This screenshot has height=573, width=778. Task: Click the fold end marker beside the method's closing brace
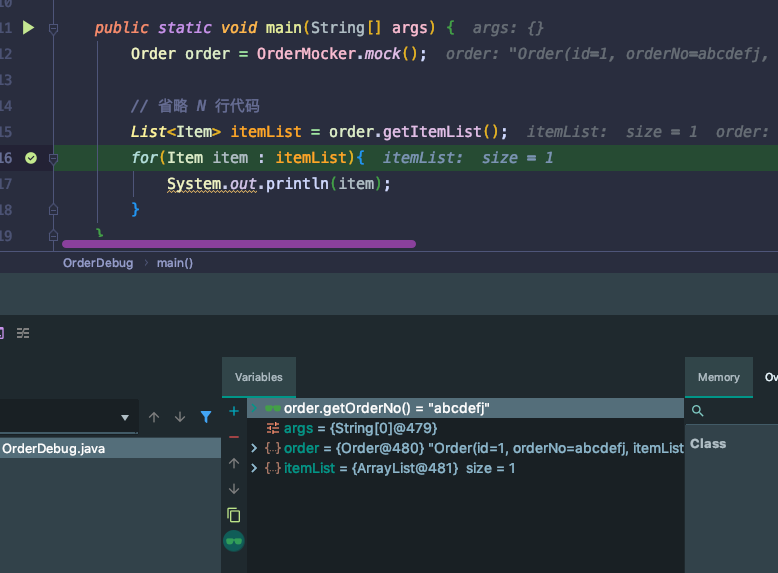(54, 236)
